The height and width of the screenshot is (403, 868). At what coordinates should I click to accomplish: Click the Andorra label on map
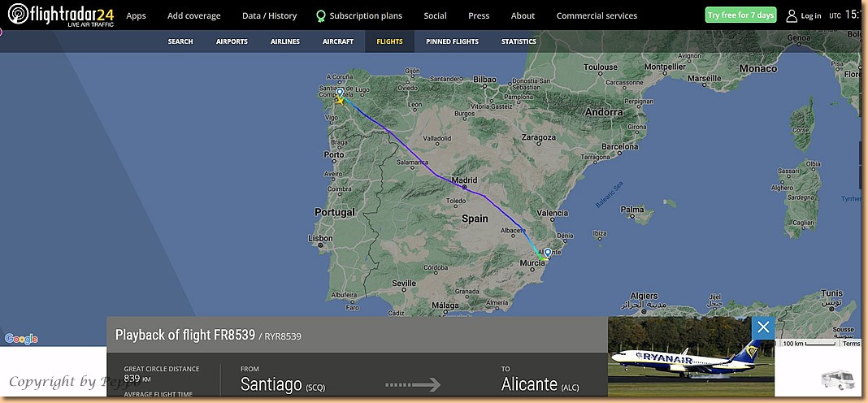coord(604,112)
